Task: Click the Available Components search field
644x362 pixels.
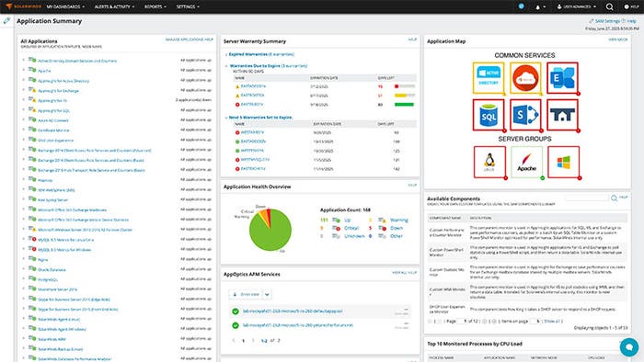Action: (587, 198)
